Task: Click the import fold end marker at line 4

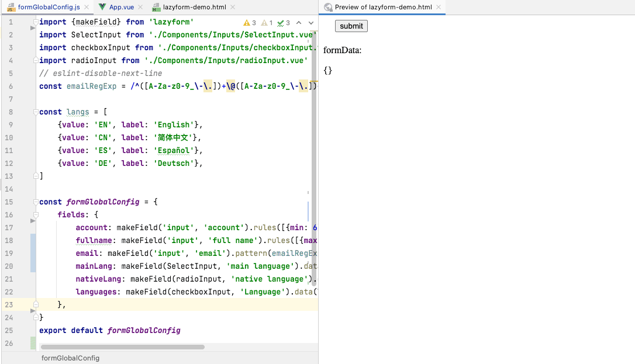Action: point(36,60)
